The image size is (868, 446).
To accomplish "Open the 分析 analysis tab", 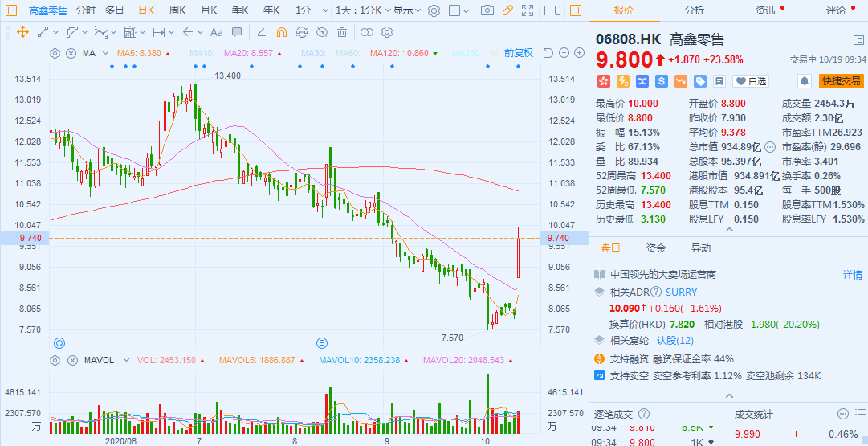I will [x=695, y=10].
